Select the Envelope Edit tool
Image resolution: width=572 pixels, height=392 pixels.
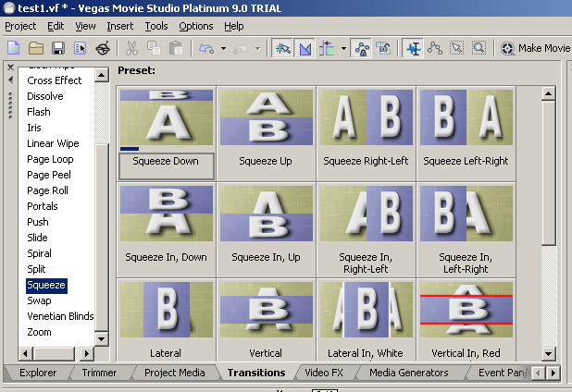click(x=435, y=48)
